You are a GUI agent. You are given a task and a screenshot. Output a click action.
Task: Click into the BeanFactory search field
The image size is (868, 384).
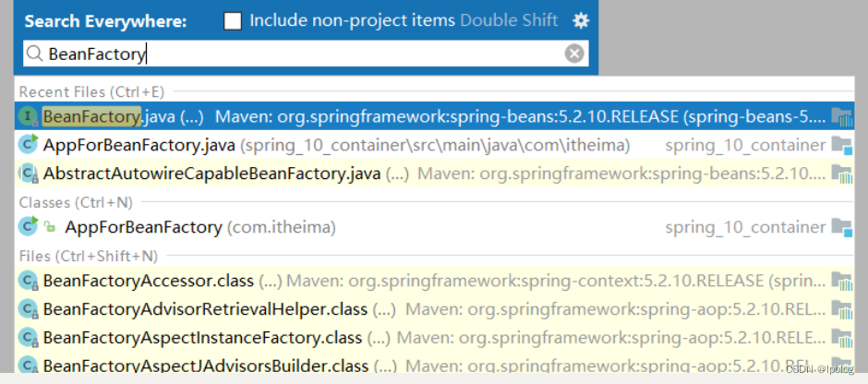pyautogui.click(x=306, y=54)
